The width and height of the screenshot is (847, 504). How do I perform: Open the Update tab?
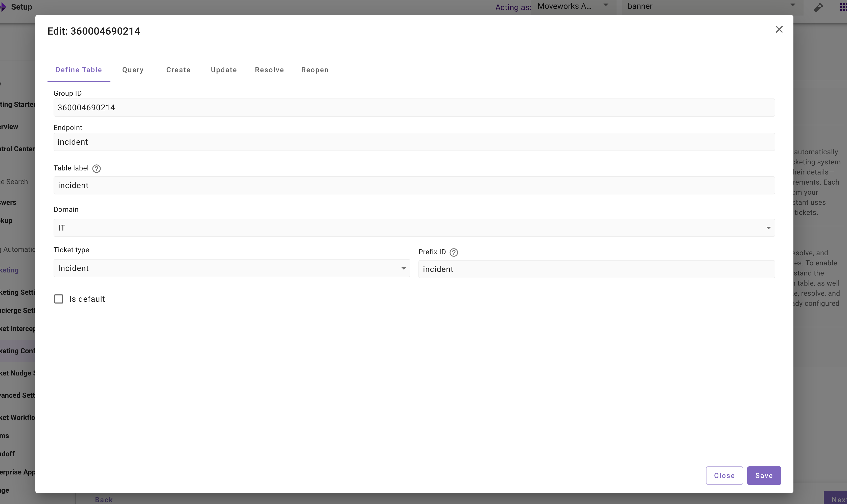(x=224, y=70)
